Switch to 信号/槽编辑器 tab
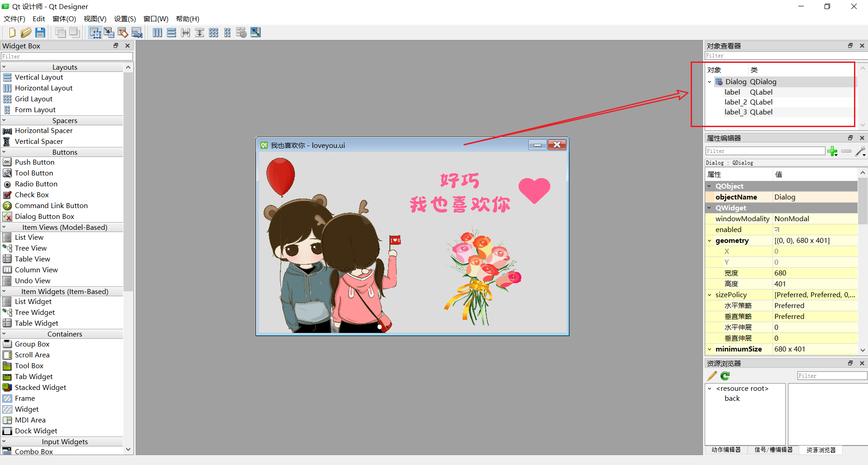This screenshot has width=868, height=465. pos(773,450)
